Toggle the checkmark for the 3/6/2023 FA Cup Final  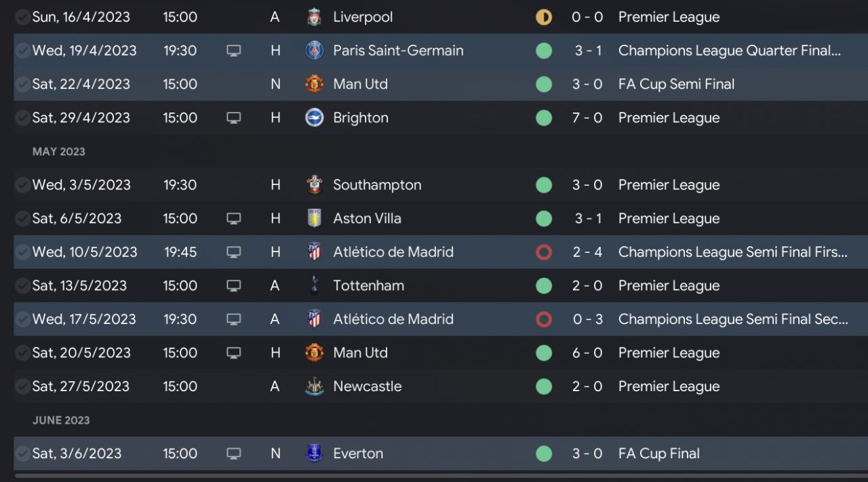point(22,454)
